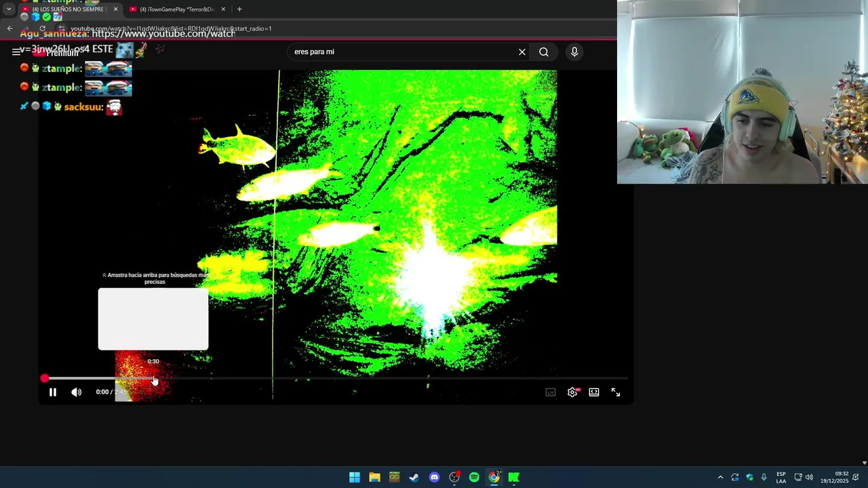Pause the YouTube video
868x488 pixels.
tap(53, 392)
